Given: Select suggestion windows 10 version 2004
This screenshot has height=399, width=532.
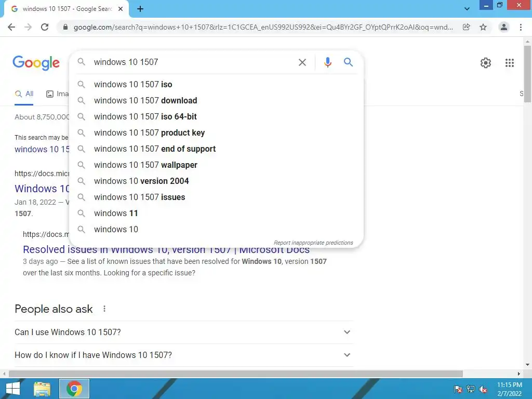Looking at the screenshot, I should click(x=216, y=181).
